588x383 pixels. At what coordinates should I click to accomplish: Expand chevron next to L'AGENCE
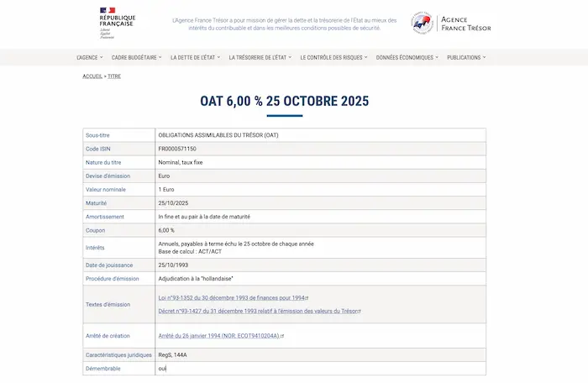pyautogui.click(x=102, y=57)
